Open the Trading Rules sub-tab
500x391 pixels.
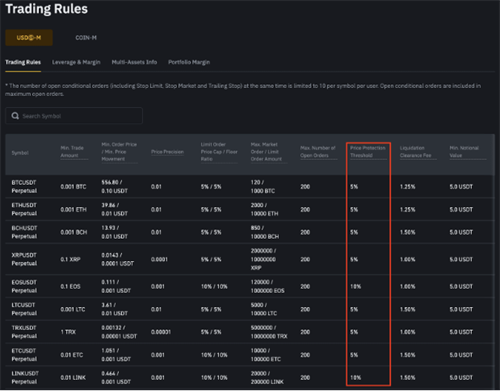(23, 62)
